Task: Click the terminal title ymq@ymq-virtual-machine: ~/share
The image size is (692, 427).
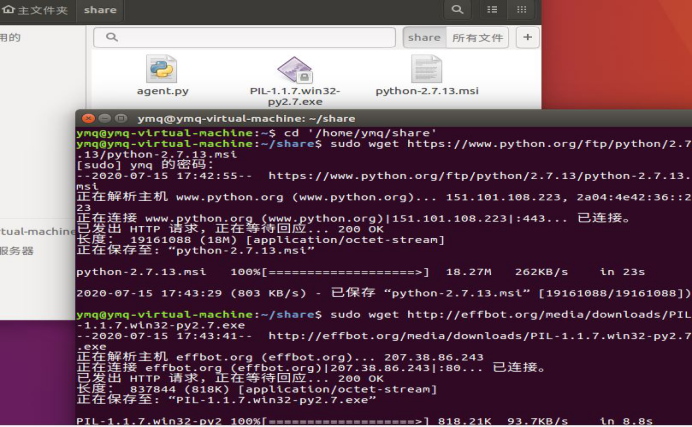Action: click(246, 118)
